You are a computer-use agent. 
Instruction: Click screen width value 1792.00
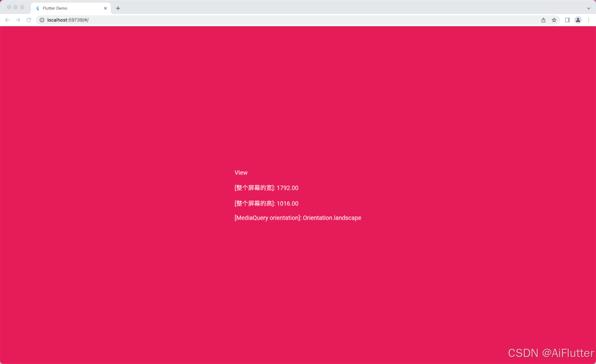(x=288, y=188)
